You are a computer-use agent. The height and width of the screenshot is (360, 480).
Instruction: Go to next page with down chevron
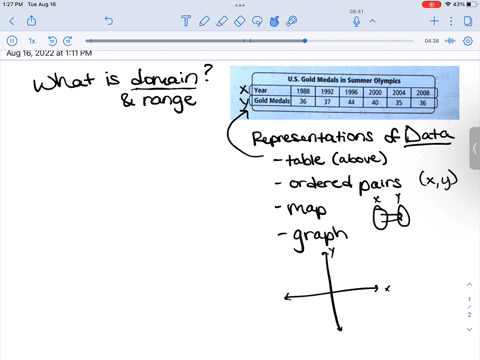click(469, 329)
